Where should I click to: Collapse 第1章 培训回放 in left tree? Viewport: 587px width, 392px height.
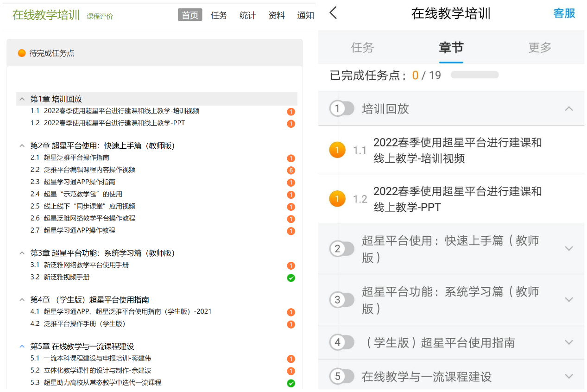(22, 99)
